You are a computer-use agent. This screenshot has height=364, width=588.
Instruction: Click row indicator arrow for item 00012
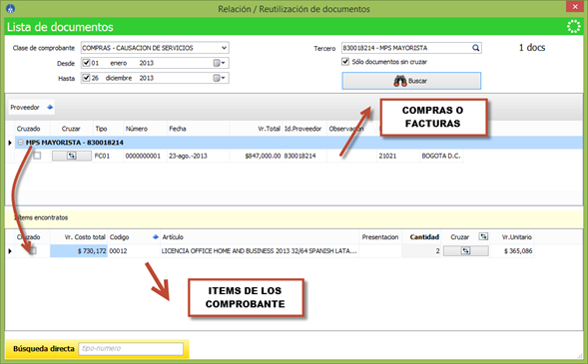click(10, 251)
